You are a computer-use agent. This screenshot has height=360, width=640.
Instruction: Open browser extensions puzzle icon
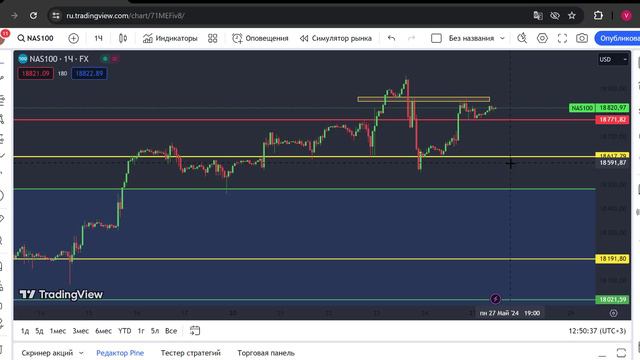598,16
